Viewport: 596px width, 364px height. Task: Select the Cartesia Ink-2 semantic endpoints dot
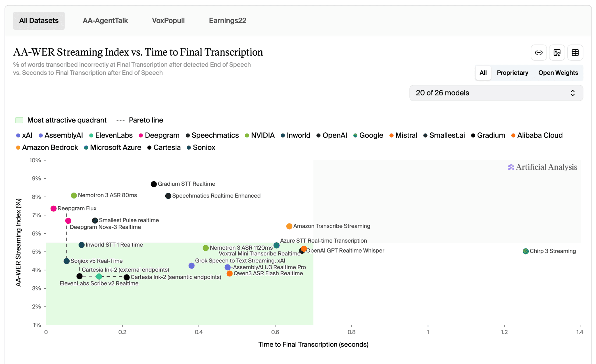[x=127, y=277]
